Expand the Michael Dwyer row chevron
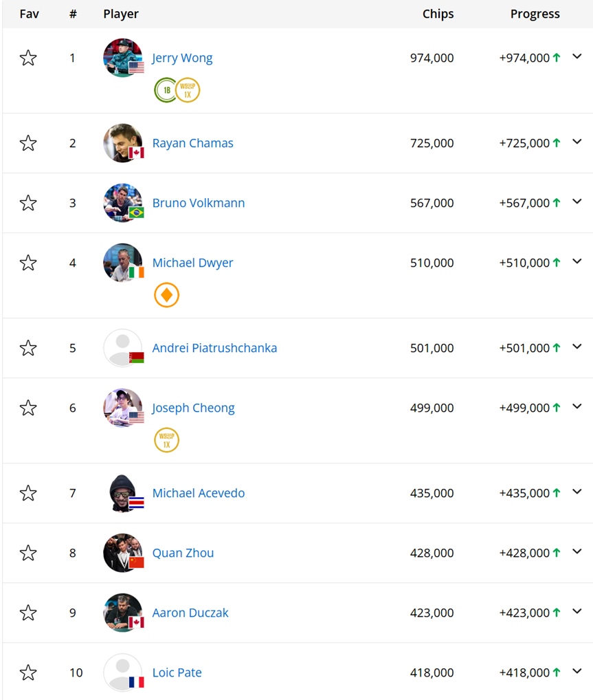This screenshot has width=593, height=700. point(577,261)
